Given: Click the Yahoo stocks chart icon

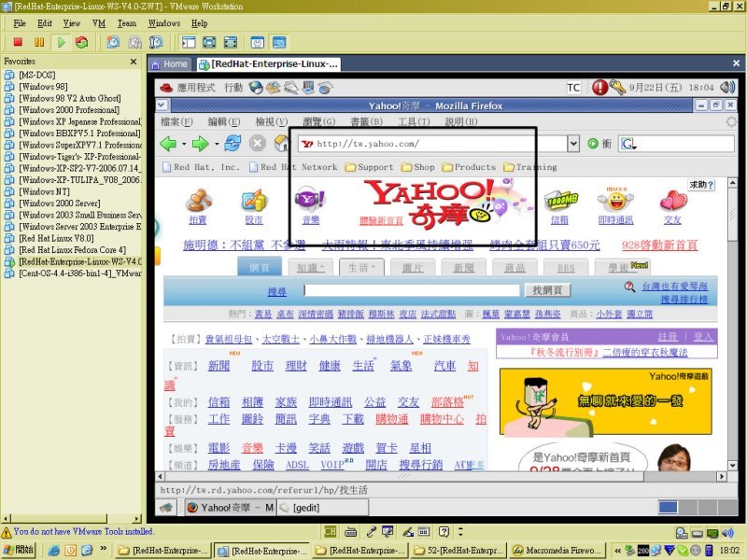Looking at the screenshot, I should tap(254, 200).
